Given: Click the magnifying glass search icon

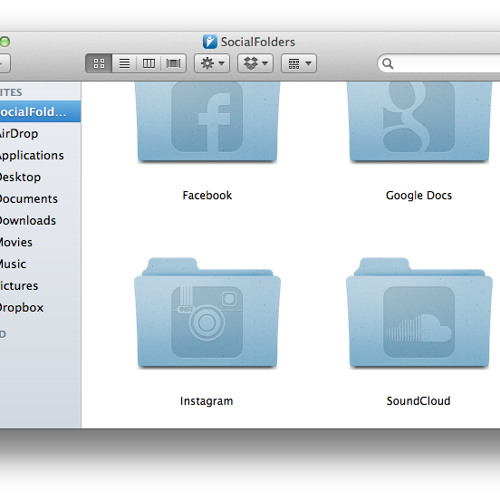Looking at the screenshot, I should pyautogui.click(x=388, y=63).
